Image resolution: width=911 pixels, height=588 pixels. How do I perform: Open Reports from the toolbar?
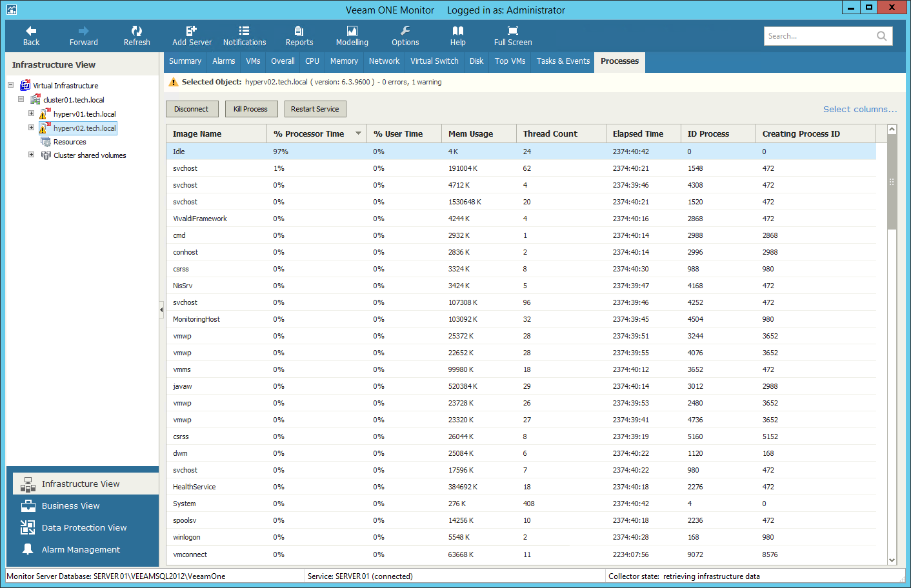pyautogui.click(x=299, y=31)
